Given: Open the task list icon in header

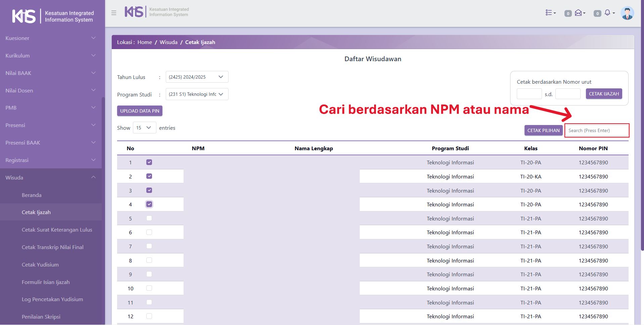Looking at the screenshot, I should pyautogui.click(x=550, y=13).
